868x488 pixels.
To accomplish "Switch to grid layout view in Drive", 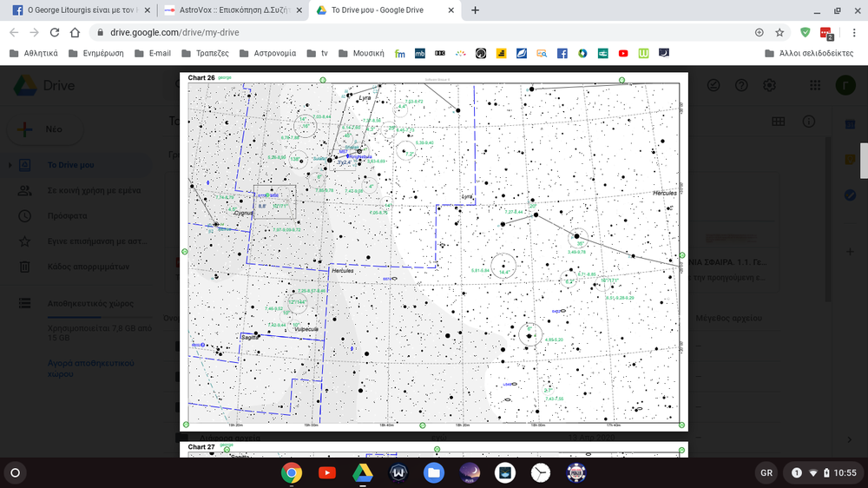I will click(x=779, y=122).
